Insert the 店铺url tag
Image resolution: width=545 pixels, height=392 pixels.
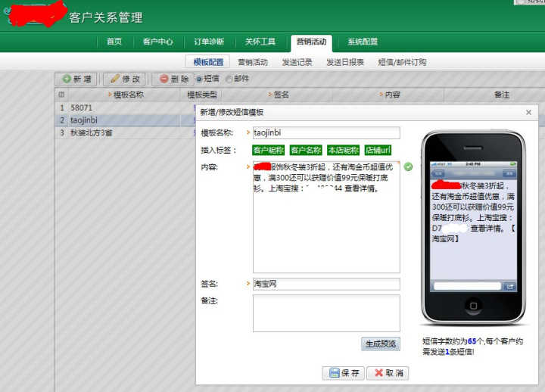coord(378,150)
